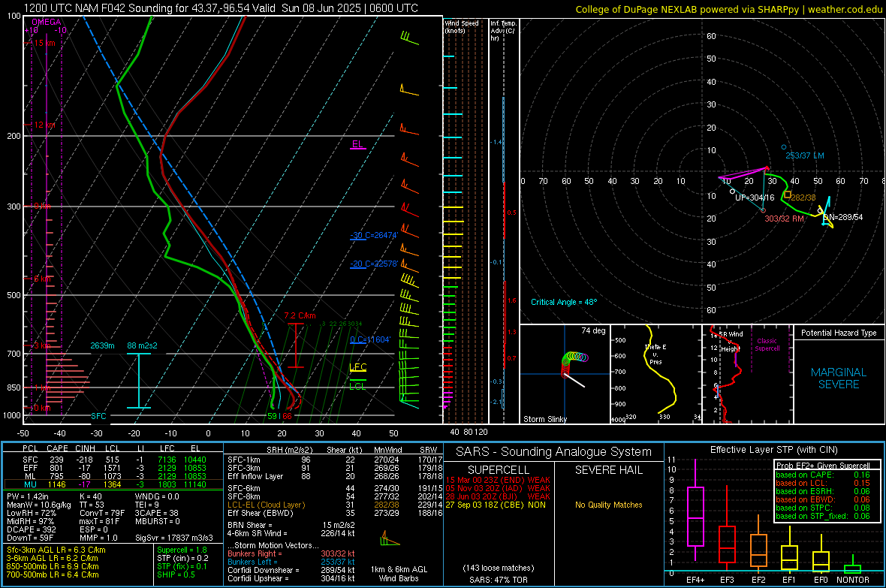Click the SARS: 47% TOR text
This screenshot has height=588, width=886.
click(x=499, y=580)
